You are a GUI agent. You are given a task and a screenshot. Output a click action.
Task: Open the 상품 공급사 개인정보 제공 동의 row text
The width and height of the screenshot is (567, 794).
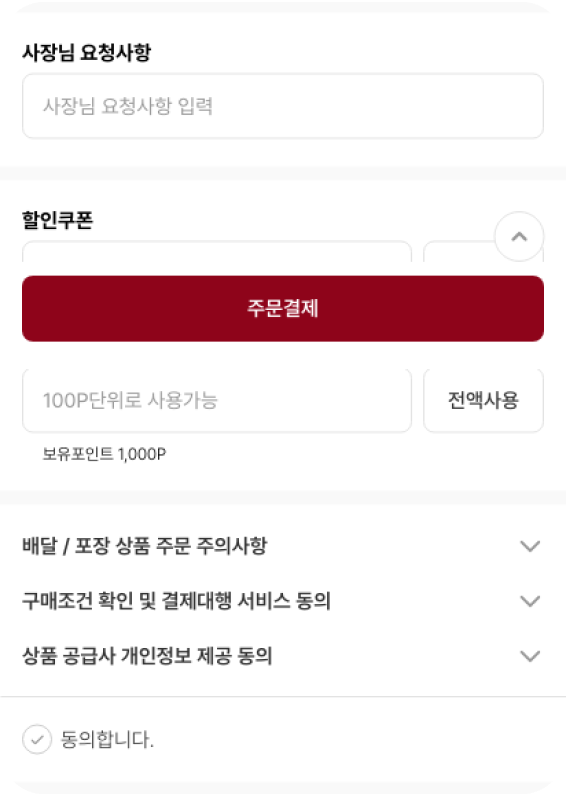click(147, 656)
